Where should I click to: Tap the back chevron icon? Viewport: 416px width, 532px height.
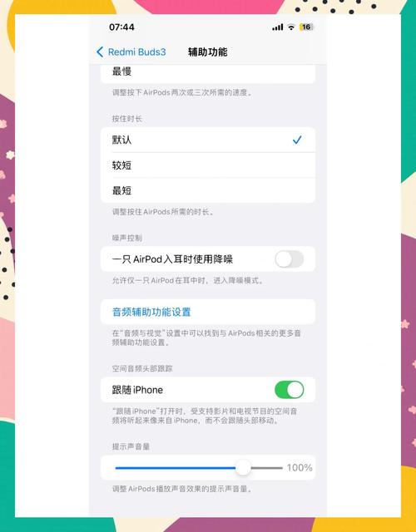point(100,52)
